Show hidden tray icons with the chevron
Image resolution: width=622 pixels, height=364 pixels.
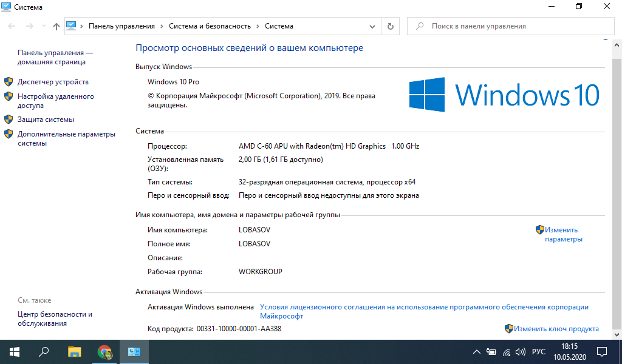point(477,352)
